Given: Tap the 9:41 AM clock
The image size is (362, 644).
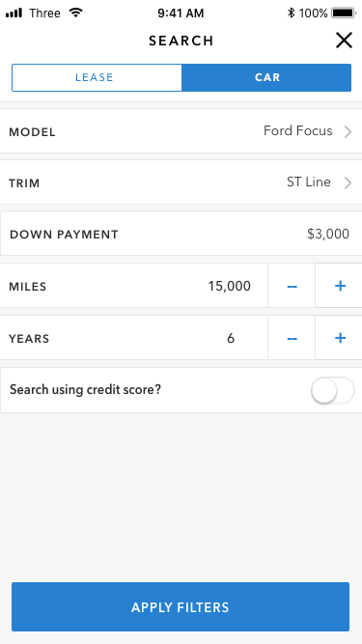Looking at the screenshot, I should click(x=181, y=14).
